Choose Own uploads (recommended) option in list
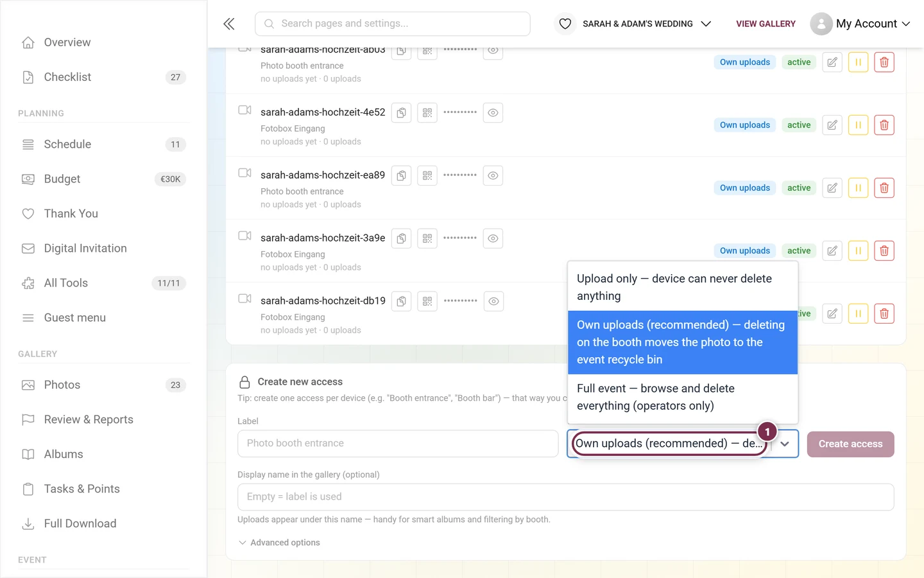924x578 pixels. [683, 342]
